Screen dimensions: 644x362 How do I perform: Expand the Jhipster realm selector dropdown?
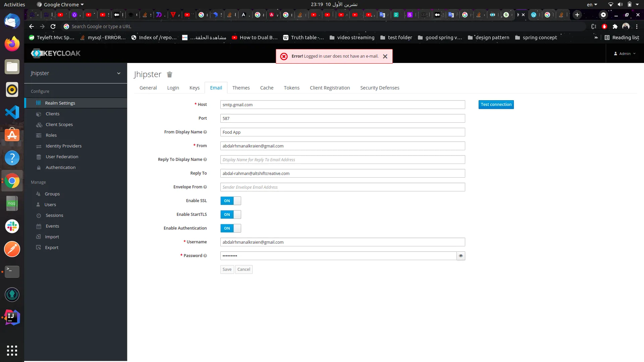tap(118, 73)
